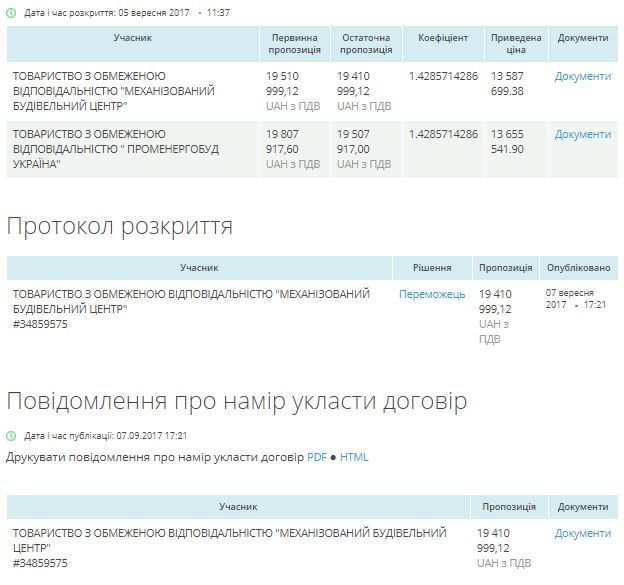Open Документи link for МЕХАНІЗОВАНИЙ БУДІВЕЛЬНИЙ ЦЕНТР bid row
624x585 pixels.
[x=583, y=76]
